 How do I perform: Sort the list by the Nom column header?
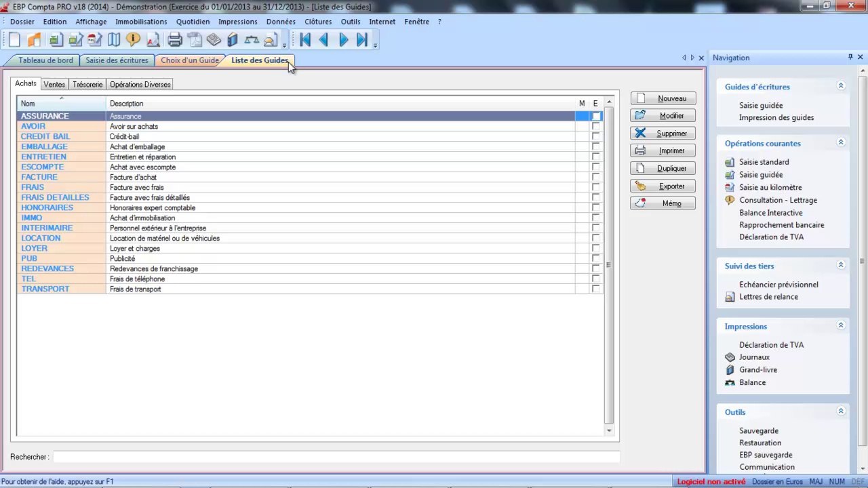click(62, 104)
